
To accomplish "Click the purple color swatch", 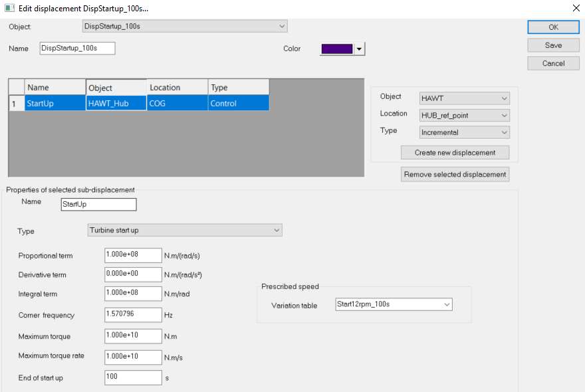I will tap(337, 49).
